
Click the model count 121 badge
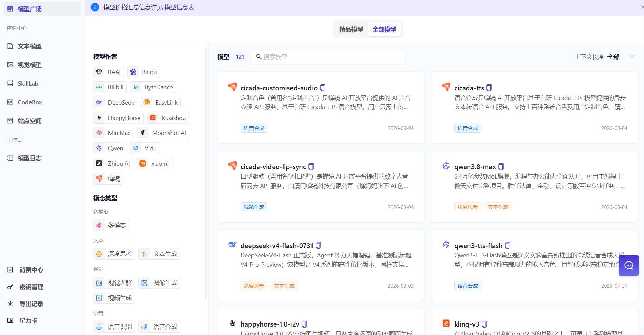(x=240, y=57)
